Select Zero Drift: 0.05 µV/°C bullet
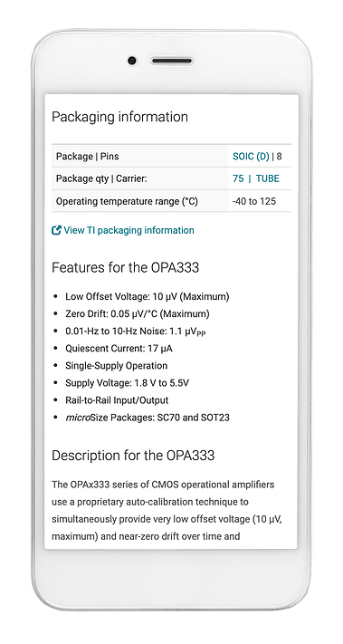This screenshot has height=644, width=343. click(x=138, y=314)
